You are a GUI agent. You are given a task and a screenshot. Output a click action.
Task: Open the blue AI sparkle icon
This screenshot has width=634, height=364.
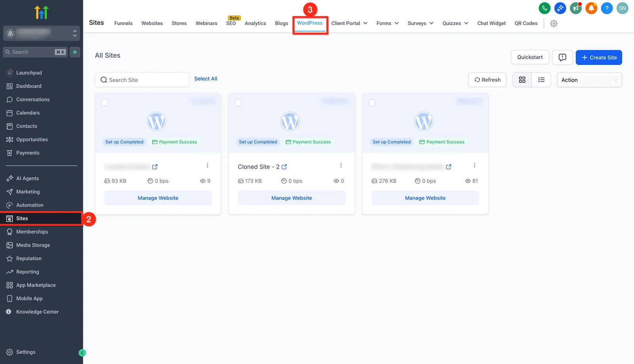[560, 8]
